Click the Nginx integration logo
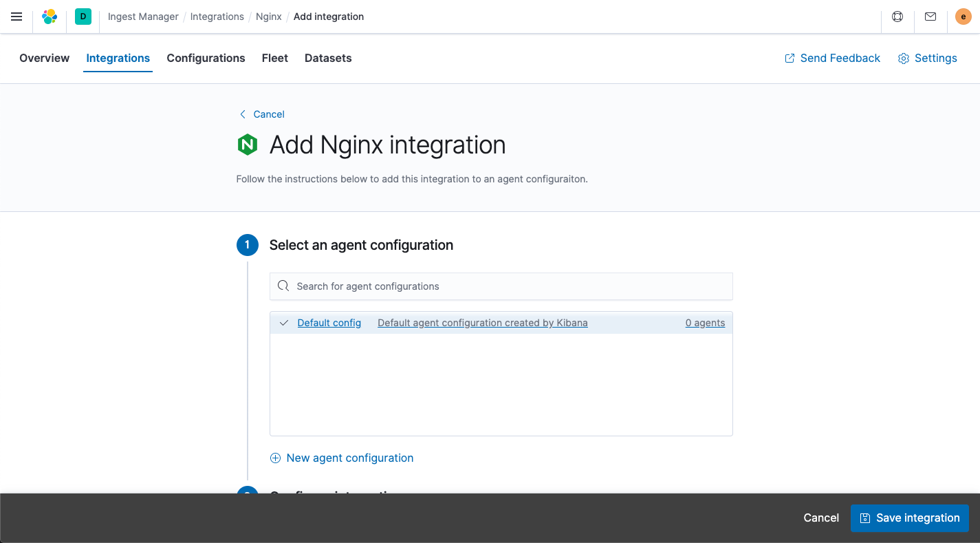Viewport: 980px width, 543px height. pos(247,145)
